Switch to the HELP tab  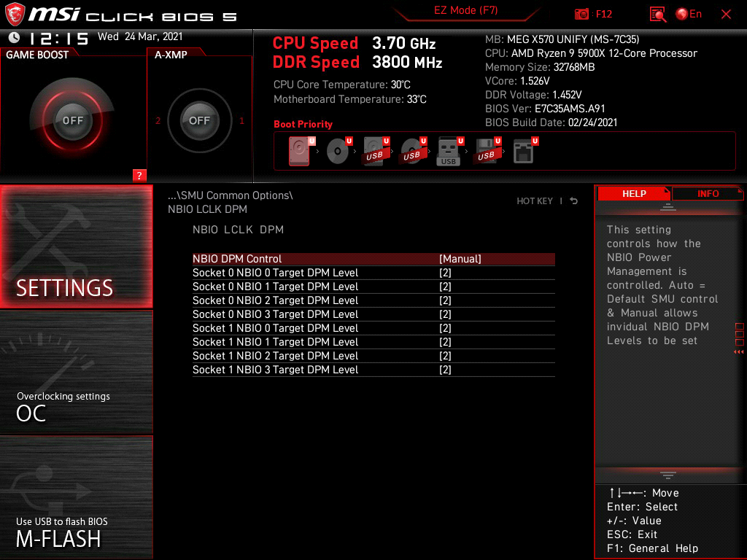click(634, 194)
